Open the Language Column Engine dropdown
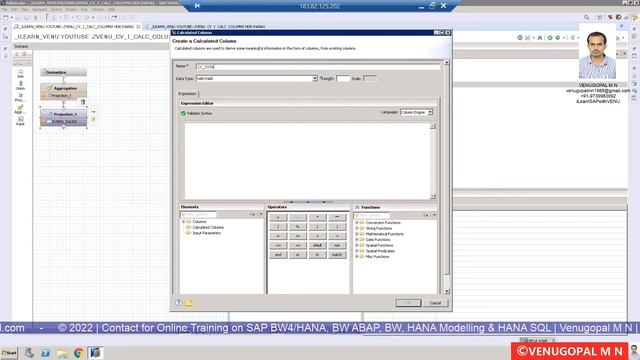The image size is (640, 360). [430, 112]
